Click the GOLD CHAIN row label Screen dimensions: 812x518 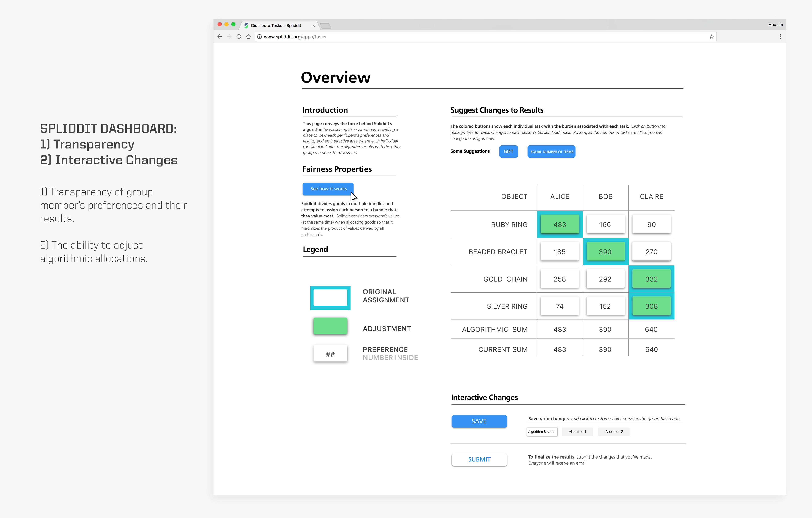(505, 279)
